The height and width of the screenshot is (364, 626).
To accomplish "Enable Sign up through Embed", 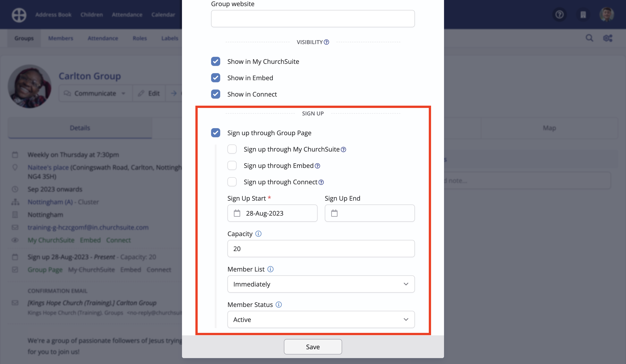I will [x=232, y=166].
